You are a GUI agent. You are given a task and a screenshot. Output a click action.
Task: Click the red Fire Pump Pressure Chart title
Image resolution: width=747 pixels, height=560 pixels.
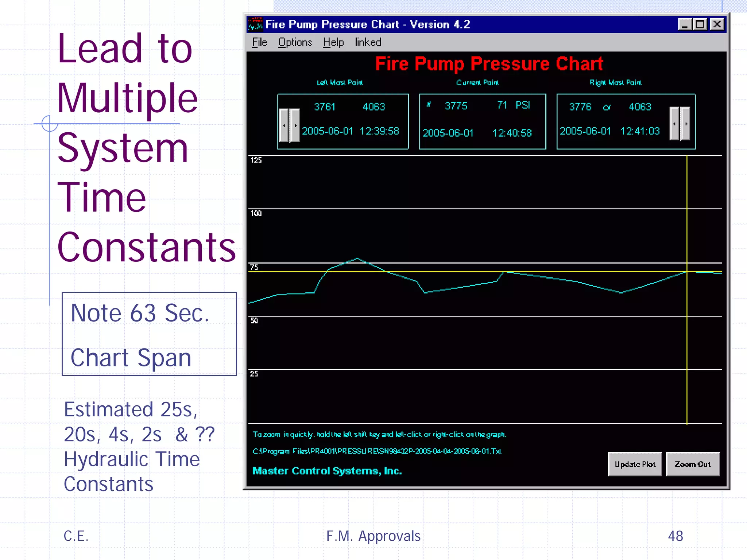coord(489,64)
